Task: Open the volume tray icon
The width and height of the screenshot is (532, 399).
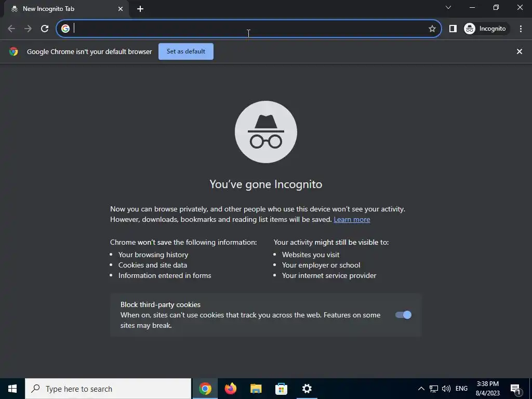Action: pyautogui.click(x=446, y=389)
